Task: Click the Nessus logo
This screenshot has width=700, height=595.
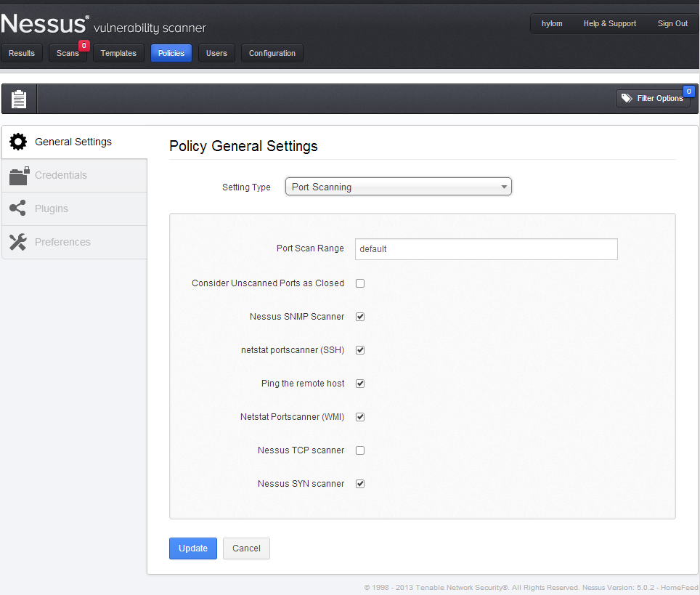Action: 45,24
